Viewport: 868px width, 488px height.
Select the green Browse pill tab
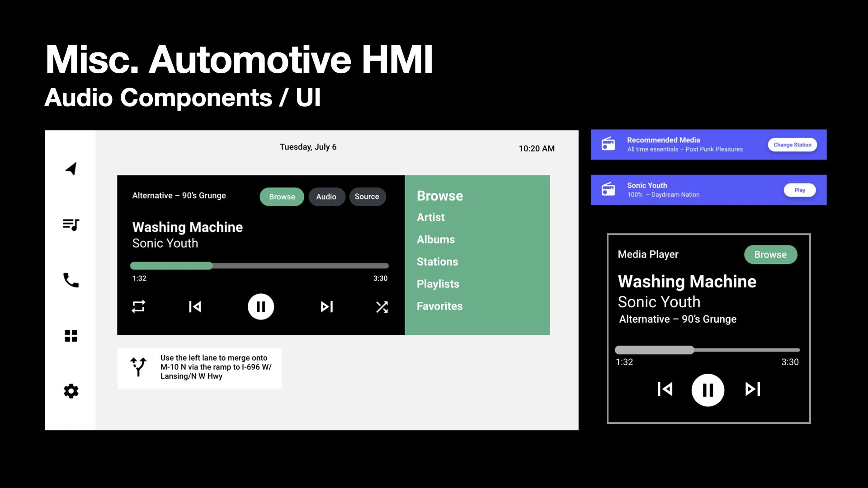point(282,197)
